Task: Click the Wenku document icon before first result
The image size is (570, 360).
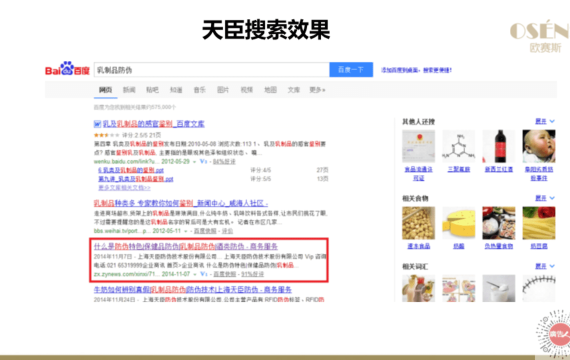Action: tap(97, 124)
